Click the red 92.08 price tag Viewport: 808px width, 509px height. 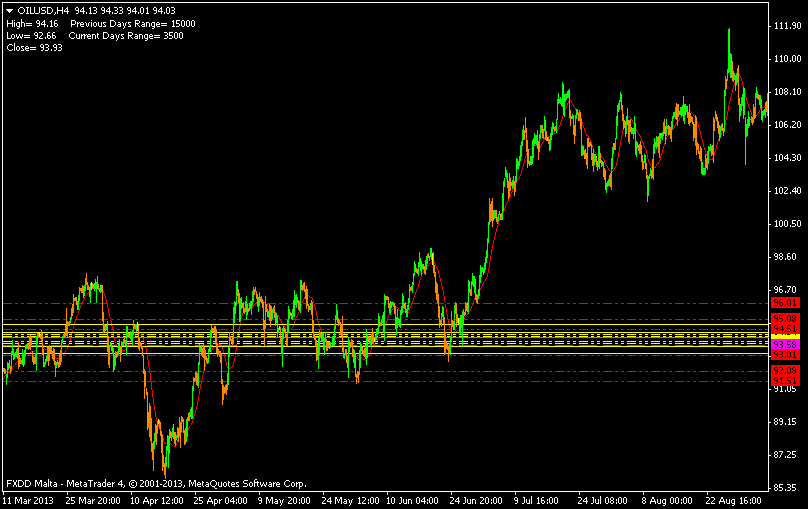[x=784, y=370]
